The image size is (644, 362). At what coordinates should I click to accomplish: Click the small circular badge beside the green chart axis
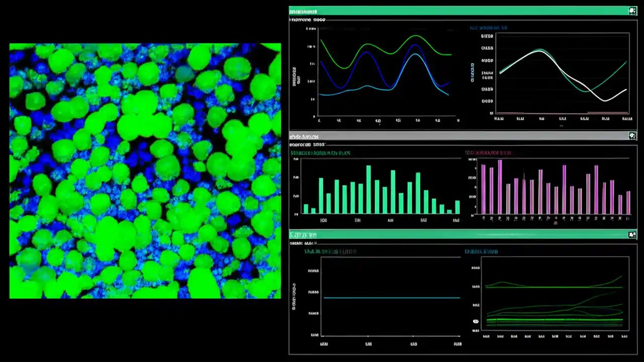click(x=475, y=320)
